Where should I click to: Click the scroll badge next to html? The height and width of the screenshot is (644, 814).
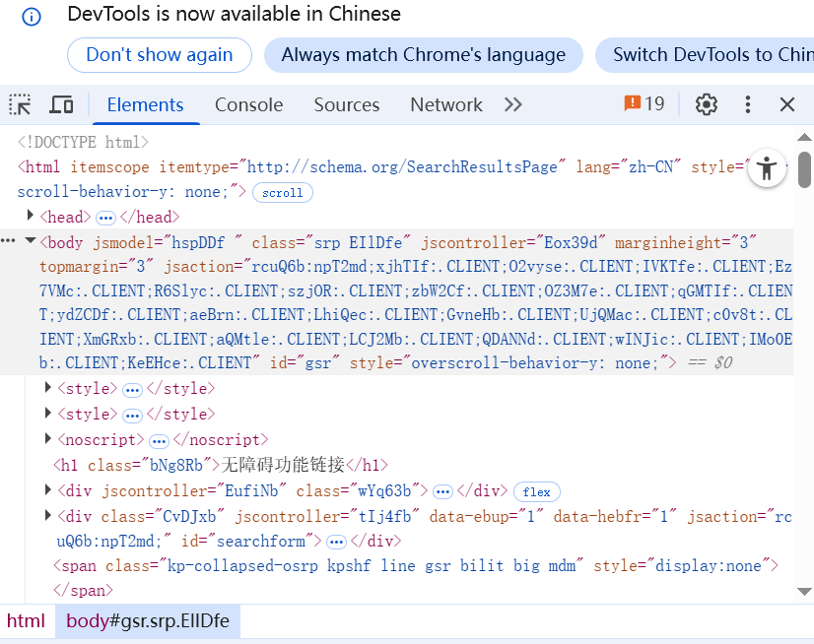283,193
